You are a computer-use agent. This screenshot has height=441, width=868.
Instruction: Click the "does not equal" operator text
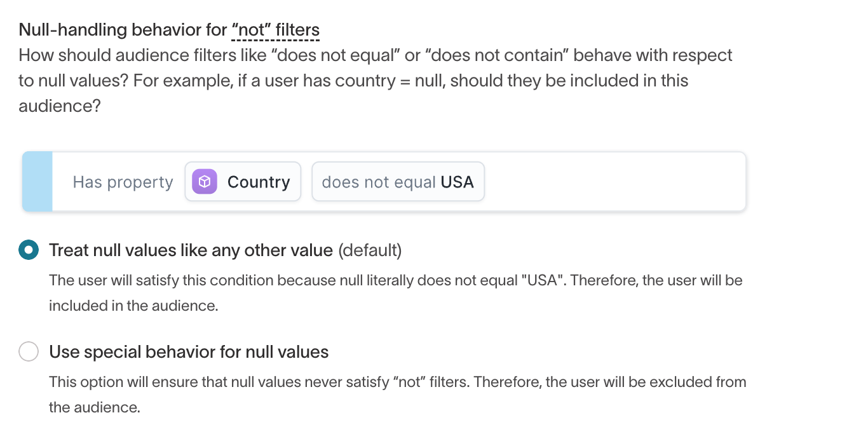coord(379,182)
